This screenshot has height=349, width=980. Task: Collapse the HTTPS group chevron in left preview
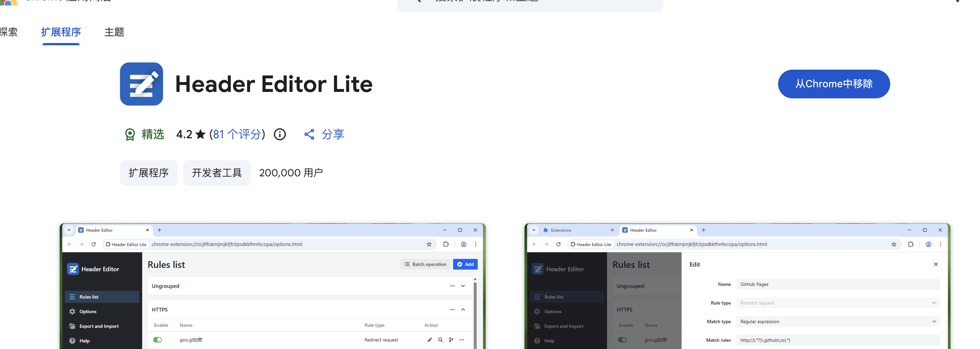(463, 310)
